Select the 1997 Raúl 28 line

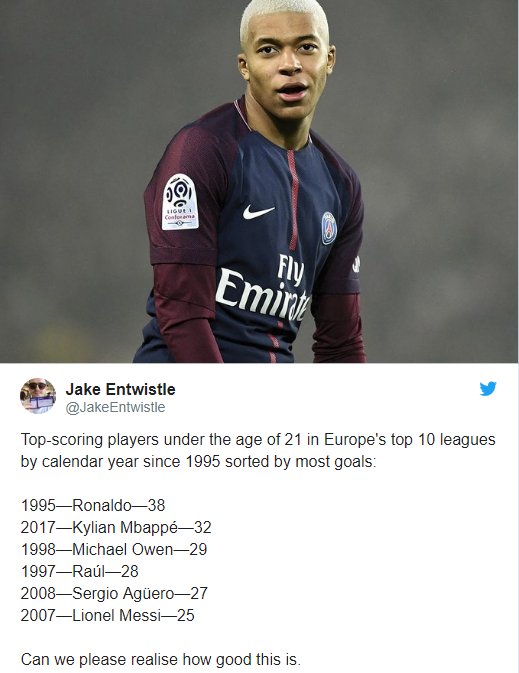click(79, 571)
